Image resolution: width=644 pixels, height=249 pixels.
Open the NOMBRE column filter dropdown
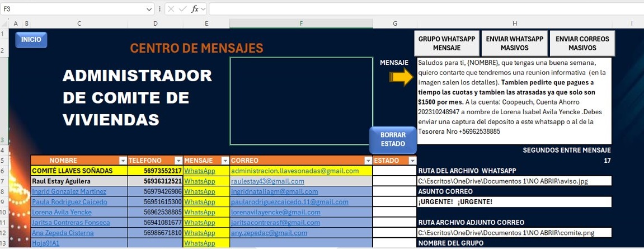tap(123, 161)
